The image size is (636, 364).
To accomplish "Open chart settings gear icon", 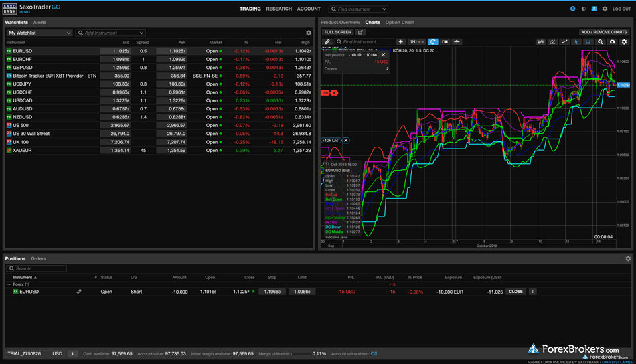I will pos(624,41).
